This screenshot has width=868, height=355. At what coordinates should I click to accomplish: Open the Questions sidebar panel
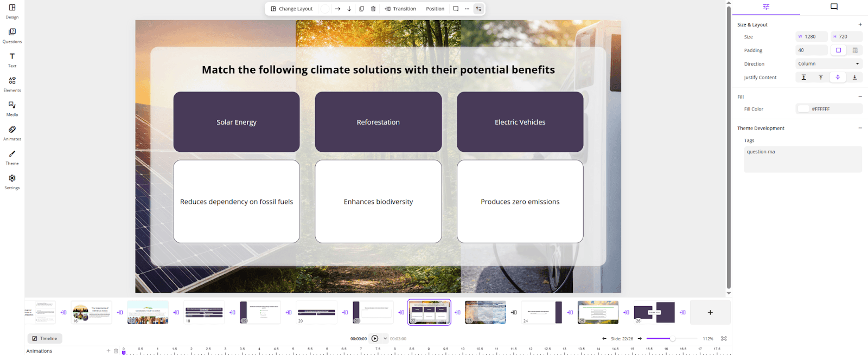12,36
